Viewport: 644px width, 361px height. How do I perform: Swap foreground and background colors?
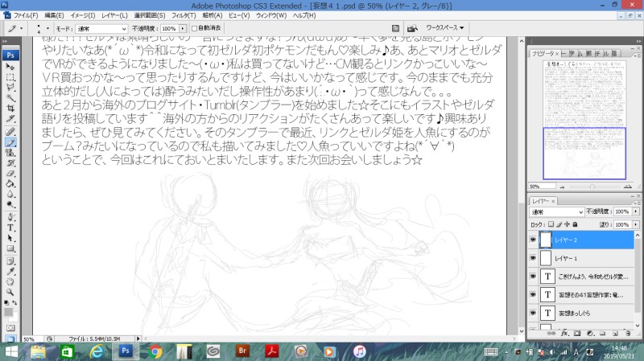[x=14, y=303]
